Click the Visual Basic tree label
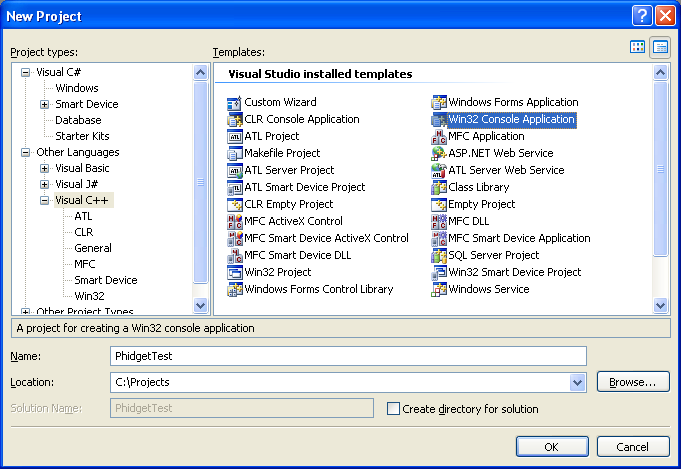681x469 pixels. tap(82, 168)
